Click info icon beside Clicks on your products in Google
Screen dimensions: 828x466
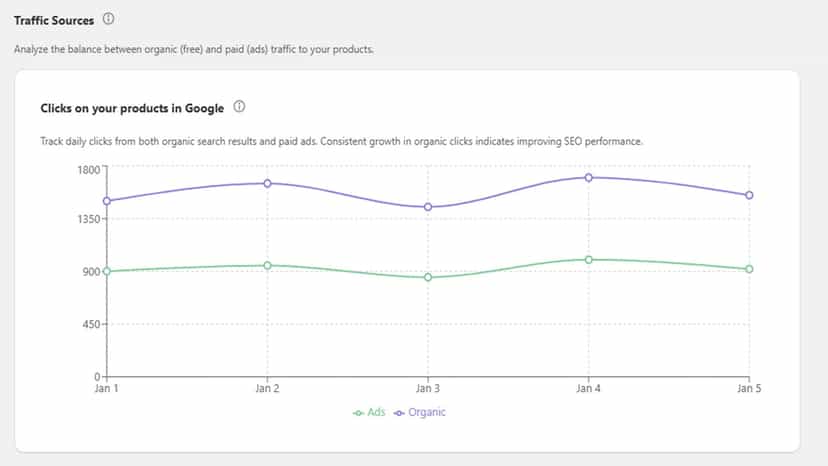239,107
